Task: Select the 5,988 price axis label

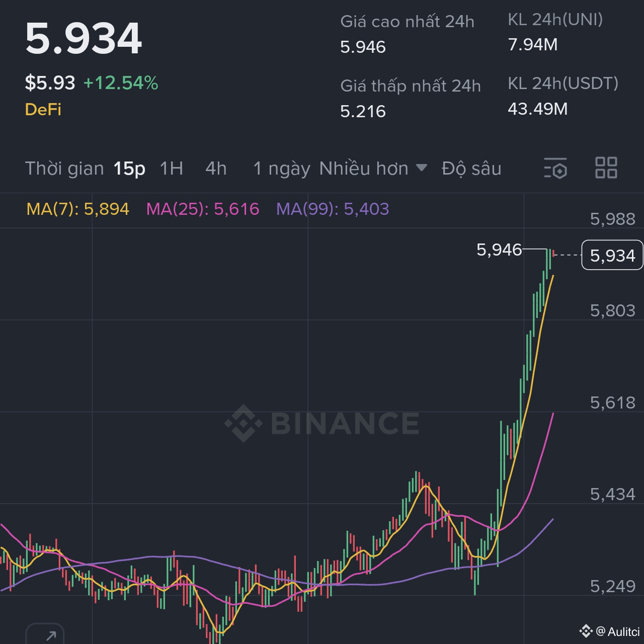Action: pos(613,219)
